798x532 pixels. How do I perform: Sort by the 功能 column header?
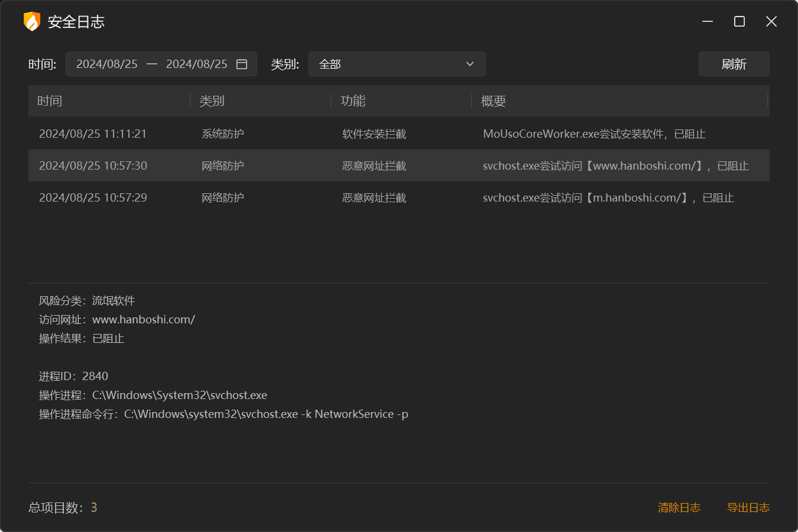point(401,101)
